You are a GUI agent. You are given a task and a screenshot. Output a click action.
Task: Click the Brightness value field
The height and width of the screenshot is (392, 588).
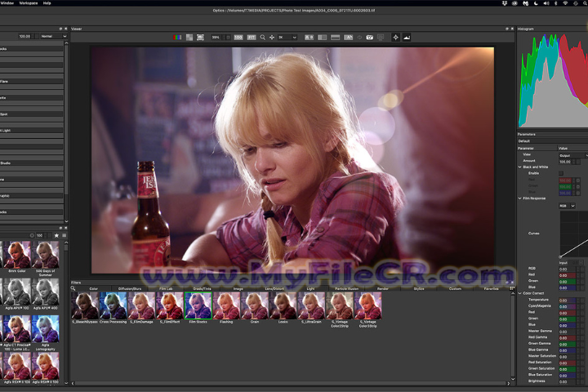pos(568,382)
